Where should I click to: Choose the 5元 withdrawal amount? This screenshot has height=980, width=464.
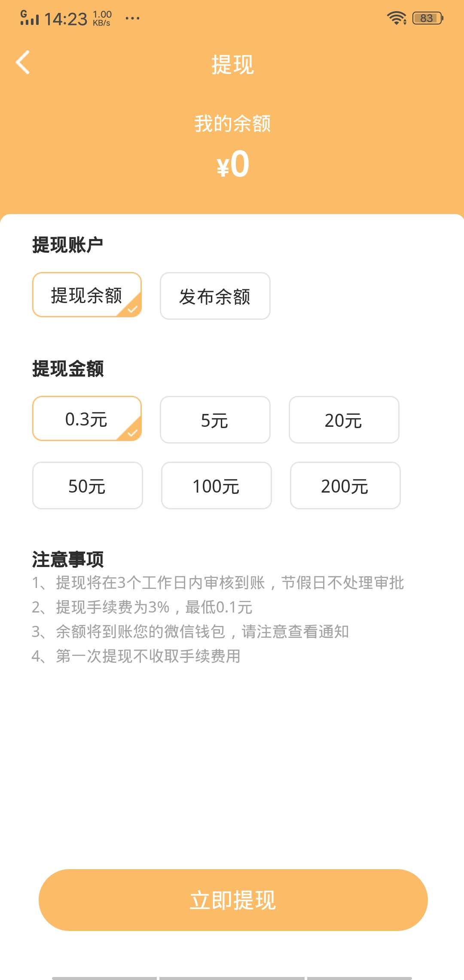pos(215,420)
